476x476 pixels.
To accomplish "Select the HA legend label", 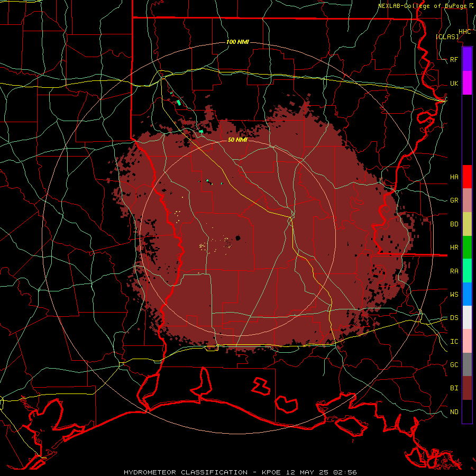I will click(454, 177).
